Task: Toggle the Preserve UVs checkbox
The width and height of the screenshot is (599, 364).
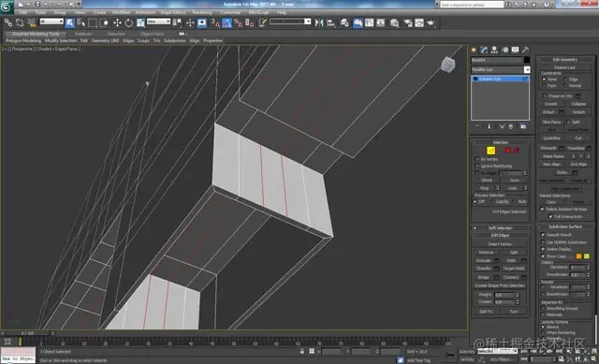Action: pyautogui.click(x=545, y=95)
